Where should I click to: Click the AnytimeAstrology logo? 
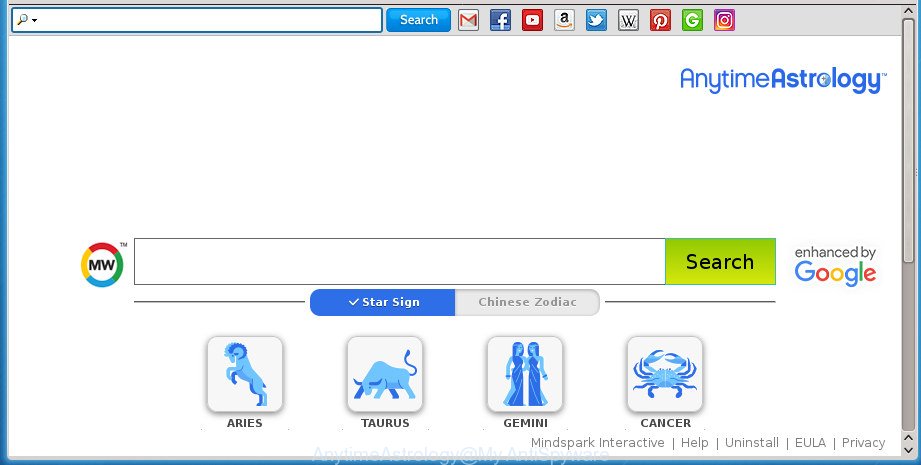coord(783,80)
